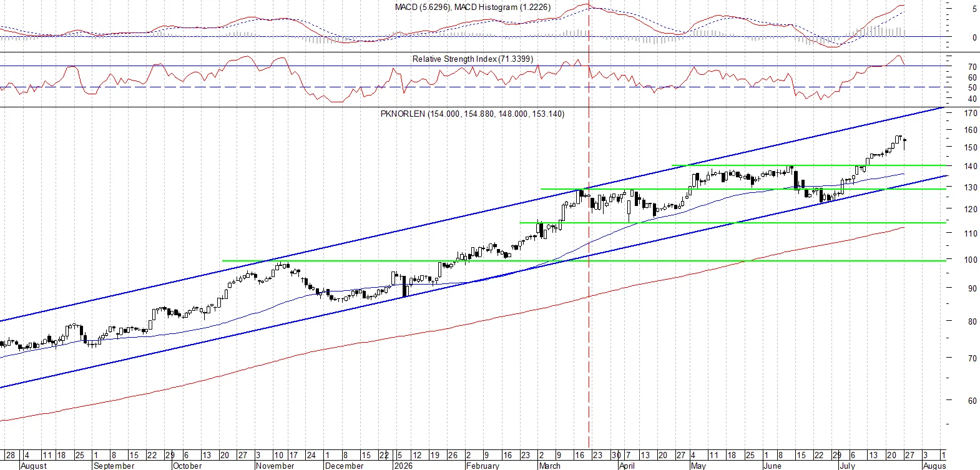Viewport: 980px width, 470px height.
Task: Click the Relative Strength Index title label
Action: click(473, 59)
